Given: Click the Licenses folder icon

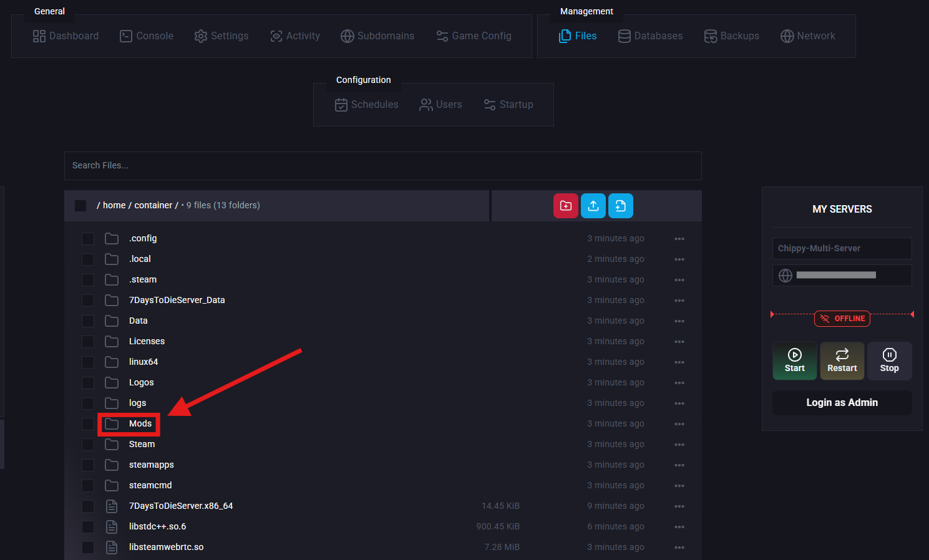Looking at the screenshot, I should [x=112, y=341].
